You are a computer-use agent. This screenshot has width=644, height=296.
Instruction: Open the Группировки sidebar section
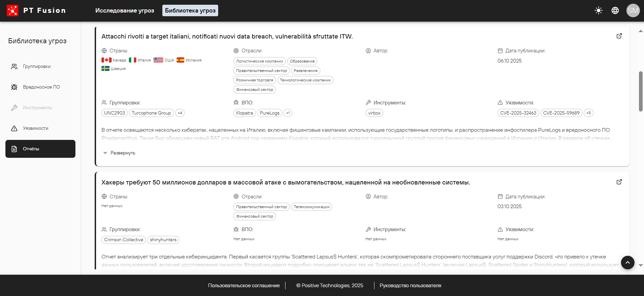pyautogui.click(x=37, y=67)
